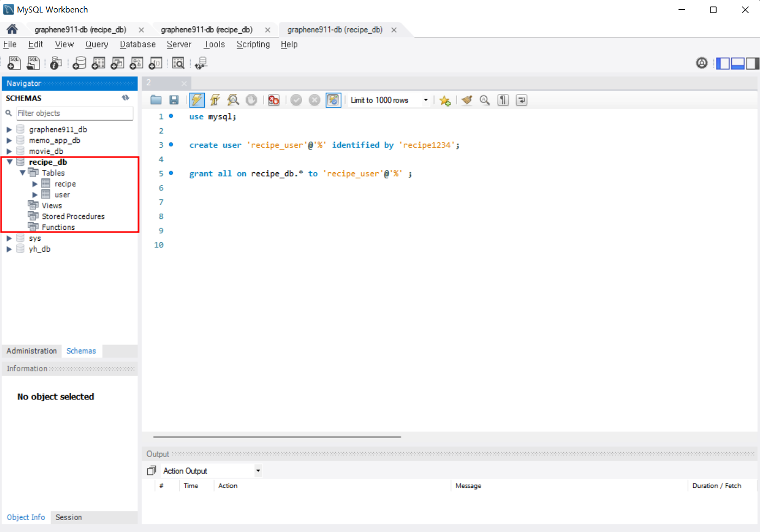Select the Views node in recipe_db

point(52,205)
